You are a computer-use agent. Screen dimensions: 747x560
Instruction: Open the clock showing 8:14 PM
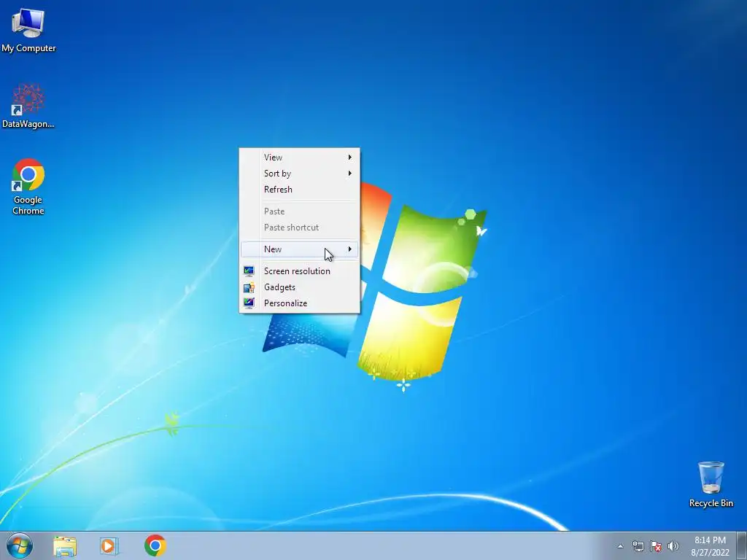[710, 540]
